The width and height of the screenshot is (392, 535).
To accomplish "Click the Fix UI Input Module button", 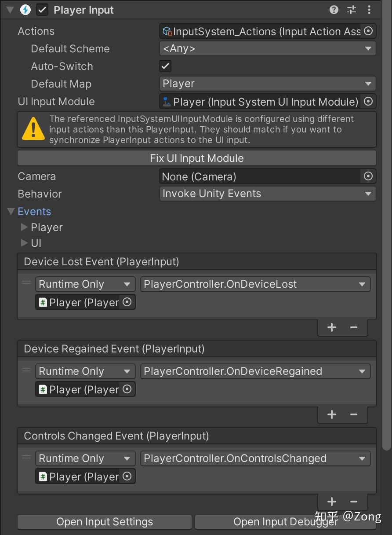I will 196,158.
